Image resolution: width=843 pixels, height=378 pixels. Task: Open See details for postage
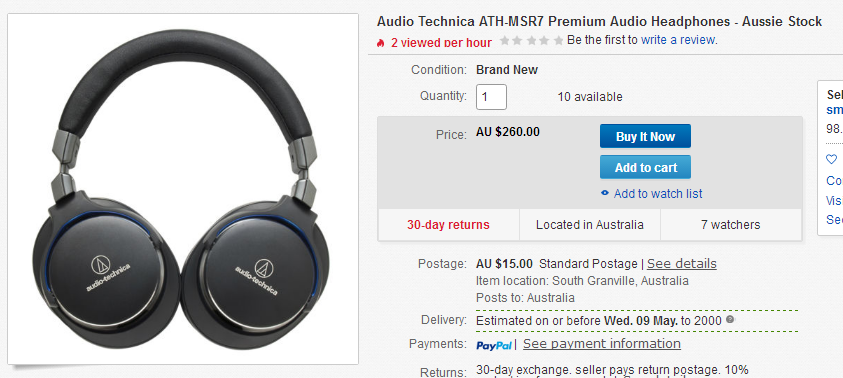(x=682, y=263)
